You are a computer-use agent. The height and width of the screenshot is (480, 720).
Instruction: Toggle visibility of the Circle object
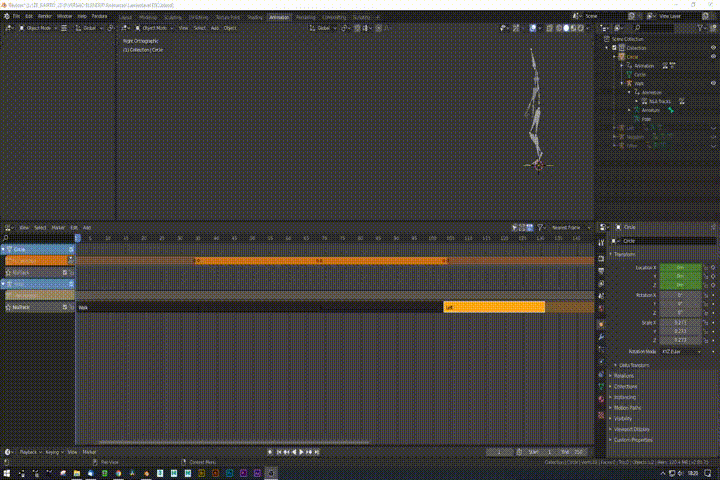pyautogui.click(x=713, y=56)
